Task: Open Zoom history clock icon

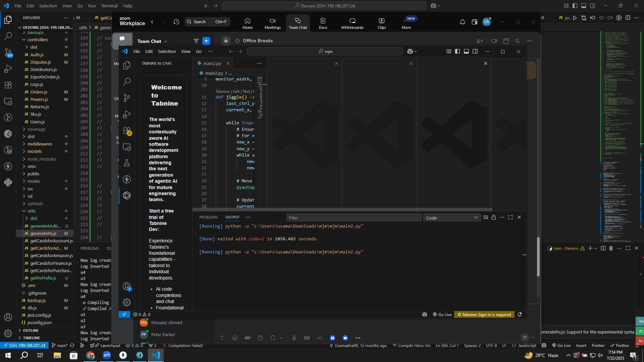Action: [176, 22]
